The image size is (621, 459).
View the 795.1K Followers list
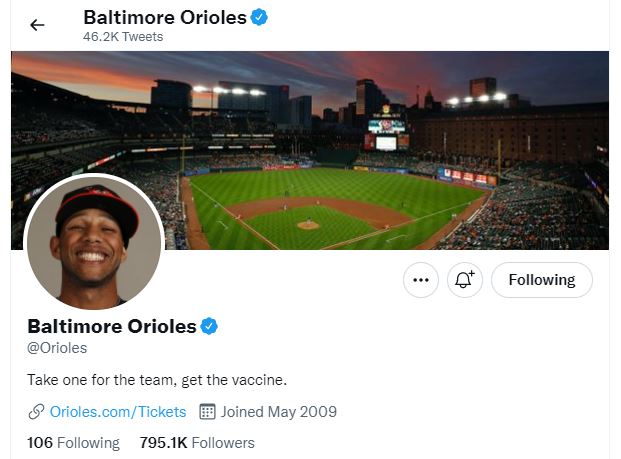(x=197, y=442)
